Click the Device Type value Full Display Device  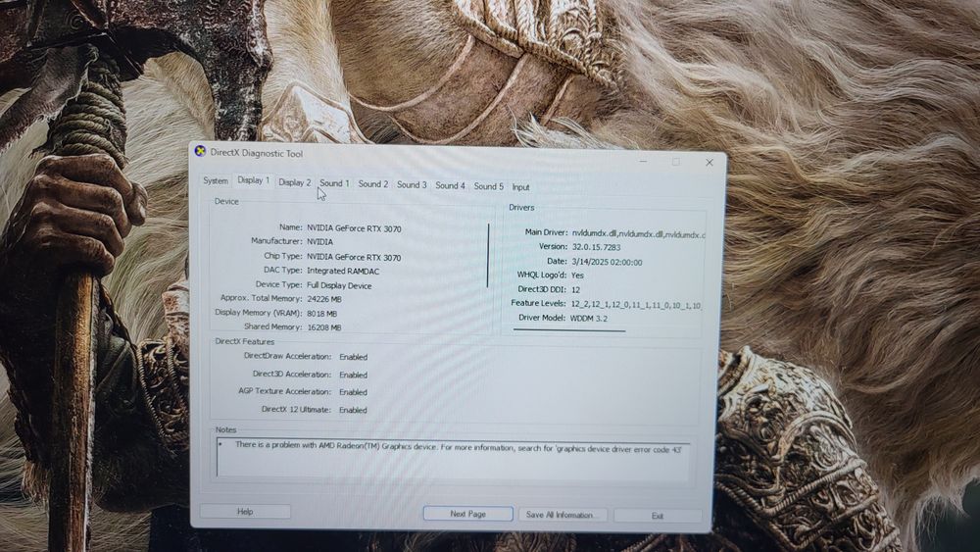click(x=339, y=285)
